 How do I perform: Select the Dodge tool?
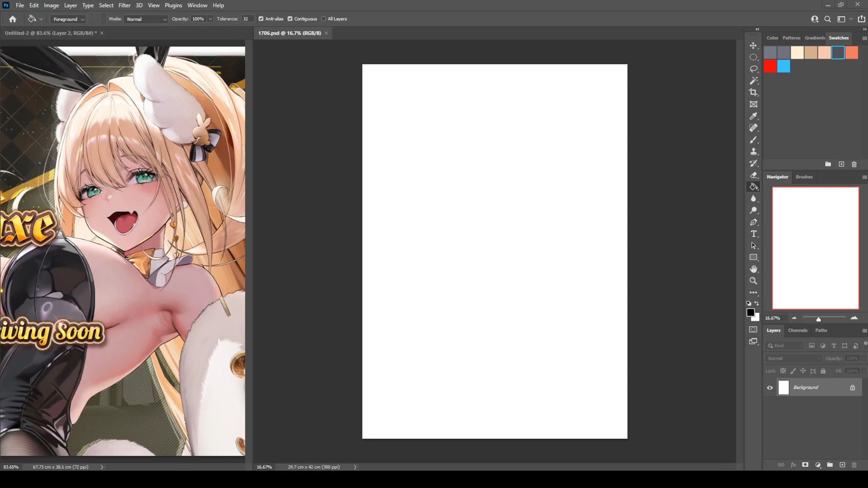coord(753,210)
